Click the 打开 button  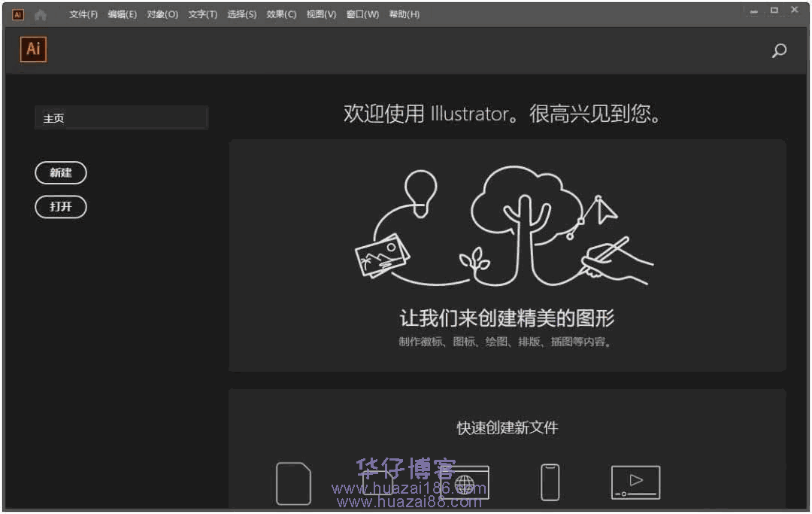61,207
